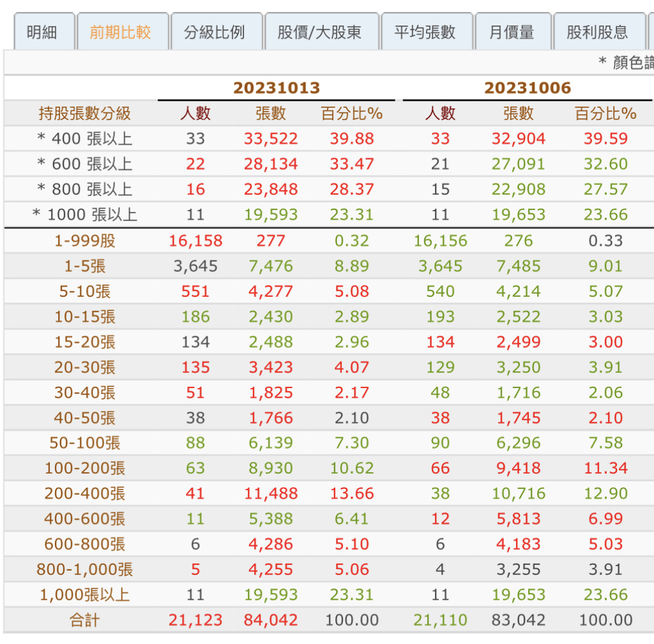Click the 合計 total row label
This screenshot has height=644, width=654.
tap(85, 620)
